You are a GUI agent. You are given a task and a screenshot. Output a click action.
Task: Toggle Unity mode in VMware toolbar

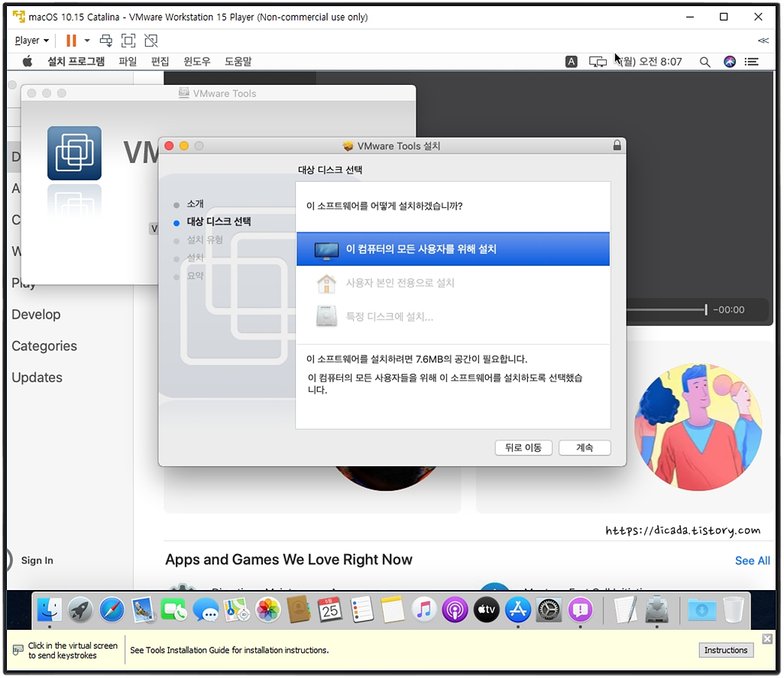151,41
